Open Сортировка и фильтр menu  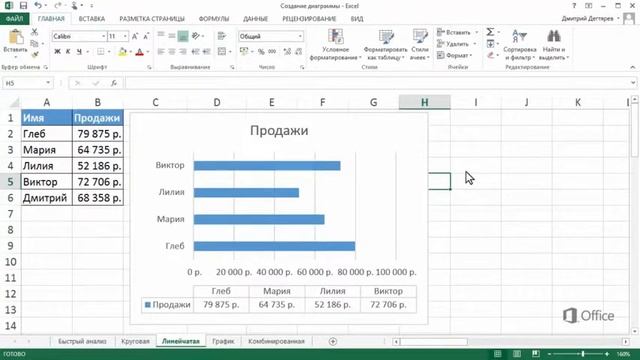pos(520,45)
